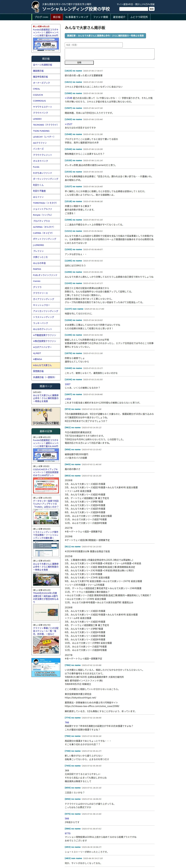
Task: Open 確定申告掲示板 in sidebar
Action: coord(46,77)
